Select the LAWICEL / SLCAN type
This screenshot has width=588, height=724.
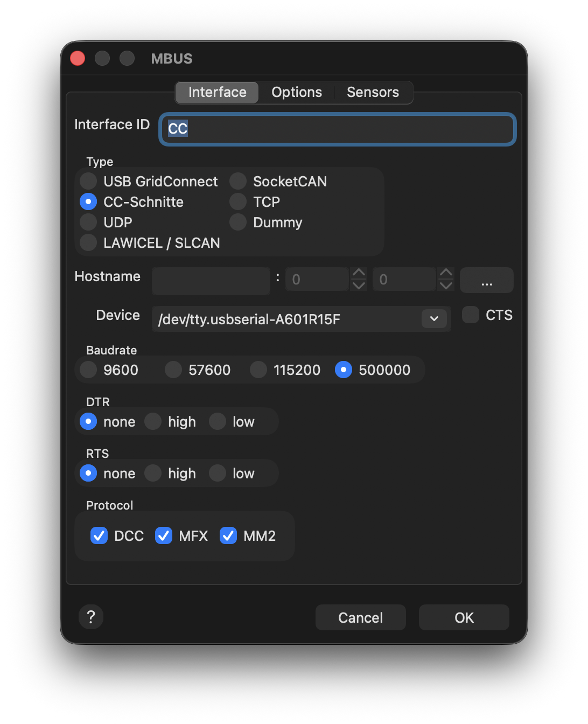[88, 243]
